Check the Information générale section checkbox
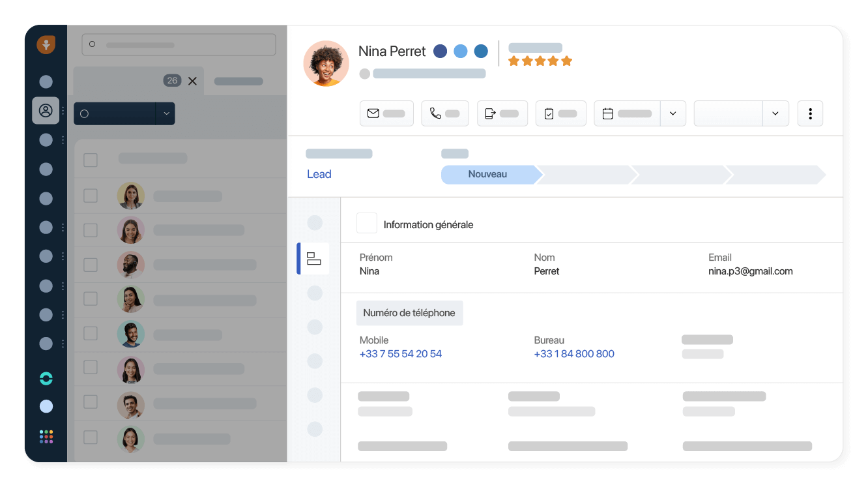This screenshot has height=487, width=868. point(366,223)
